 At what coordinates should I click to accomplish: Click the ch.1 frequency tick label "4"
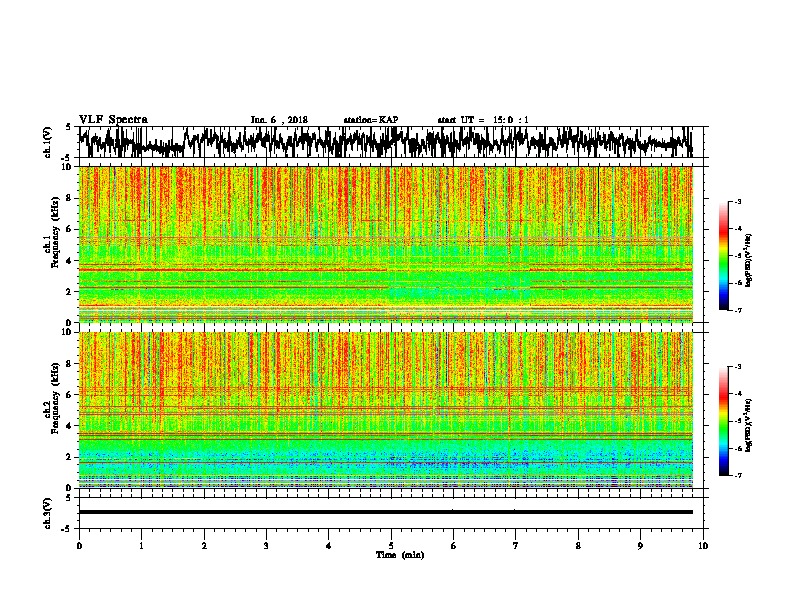pos(70,261)
